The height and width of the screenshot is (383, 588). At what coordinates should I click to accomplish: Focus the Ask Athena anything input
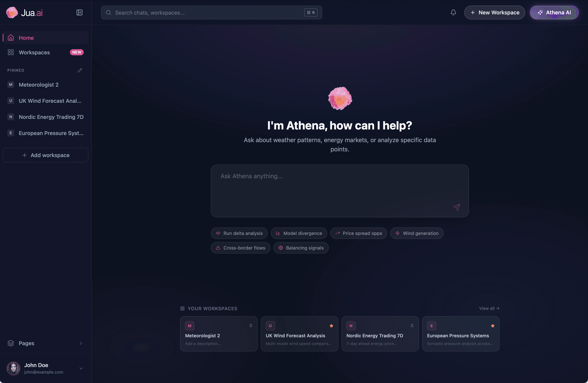pyautogui.click(x=340, y=191)
